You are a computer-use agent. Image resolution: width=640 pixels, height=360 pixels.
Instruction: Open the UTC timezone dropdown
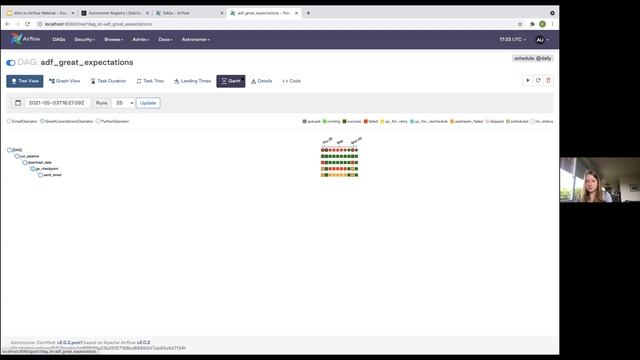pos(513,40)
